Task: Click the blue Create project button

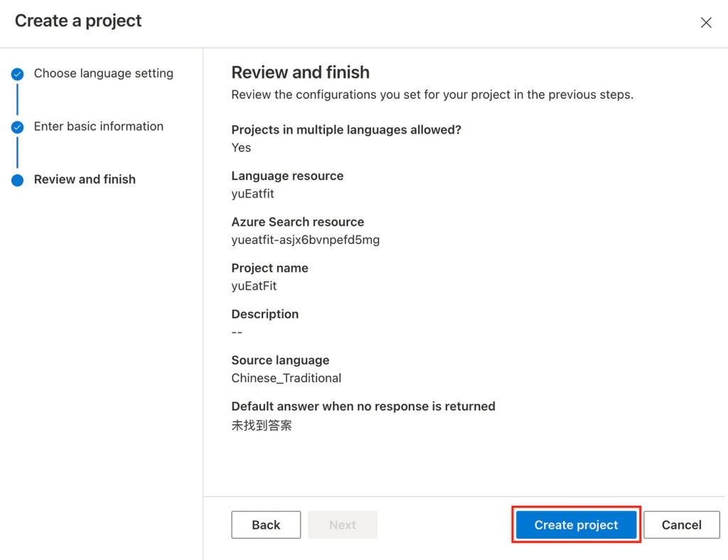Action: [x=576, y=525]
